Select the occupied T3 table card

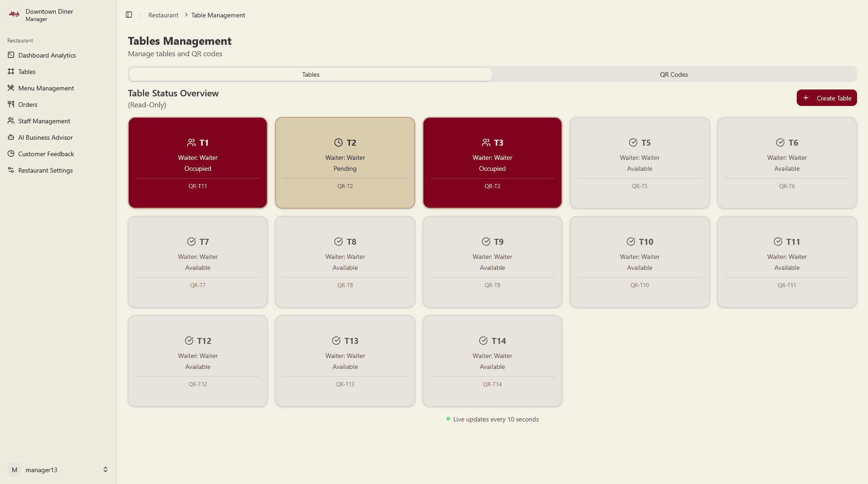492,163
